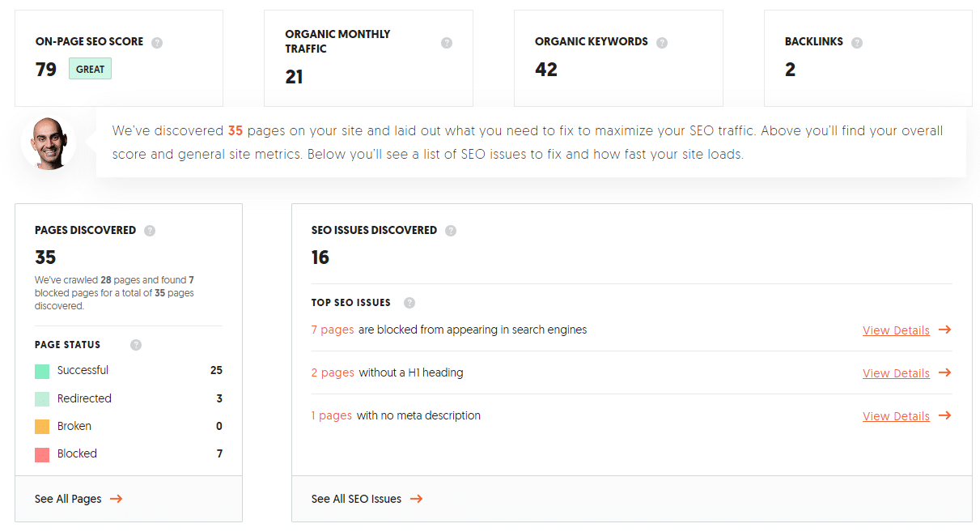Screen dimensions: 980x532
Task: Open View Details for blocked pages issue
Action: pyautogui.click(x=906, y=330)
